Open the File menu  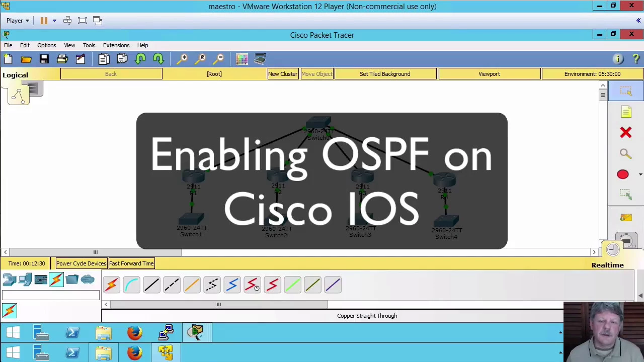coord(8,45)
